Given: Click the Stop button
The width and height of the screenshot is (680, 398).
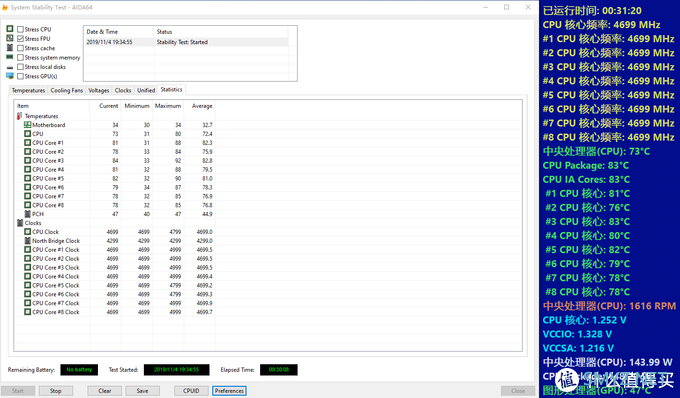Looking at the screenshot, I should pyautogui.click(x=56, y=391).
